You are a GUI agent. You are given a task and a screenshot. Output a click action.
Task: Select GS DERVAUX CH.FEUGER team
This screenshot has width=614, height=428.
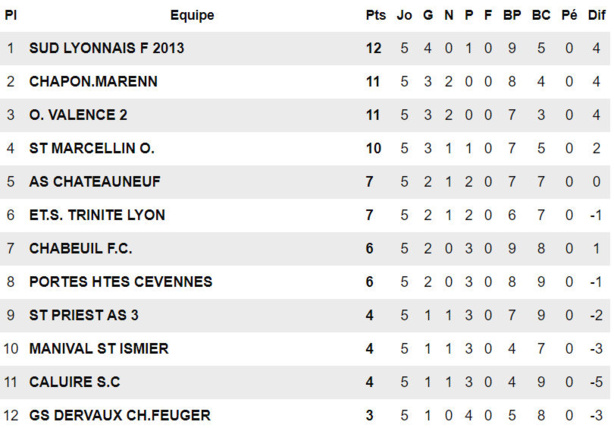click(119, 415)
